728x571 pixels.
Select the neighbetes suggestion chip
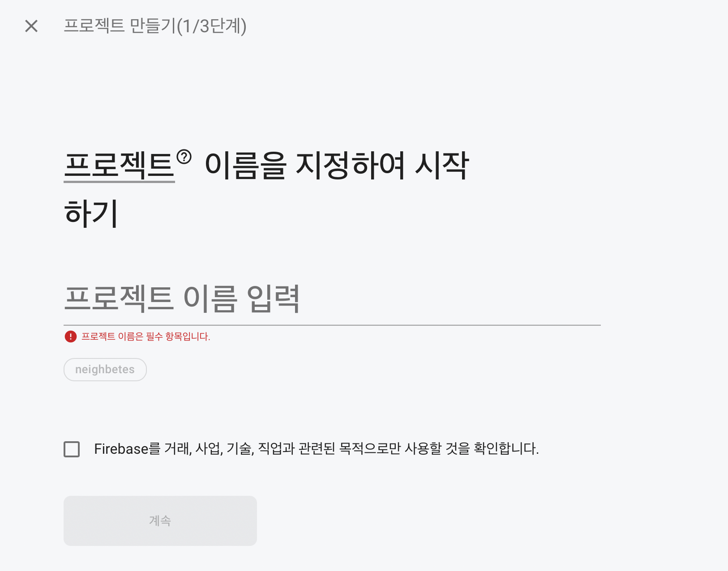(105, 370)
